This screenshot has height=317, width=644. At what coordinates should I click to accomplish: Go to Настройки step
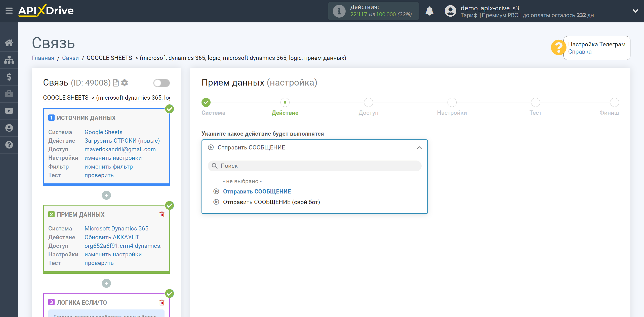click(x=452, y=102)
